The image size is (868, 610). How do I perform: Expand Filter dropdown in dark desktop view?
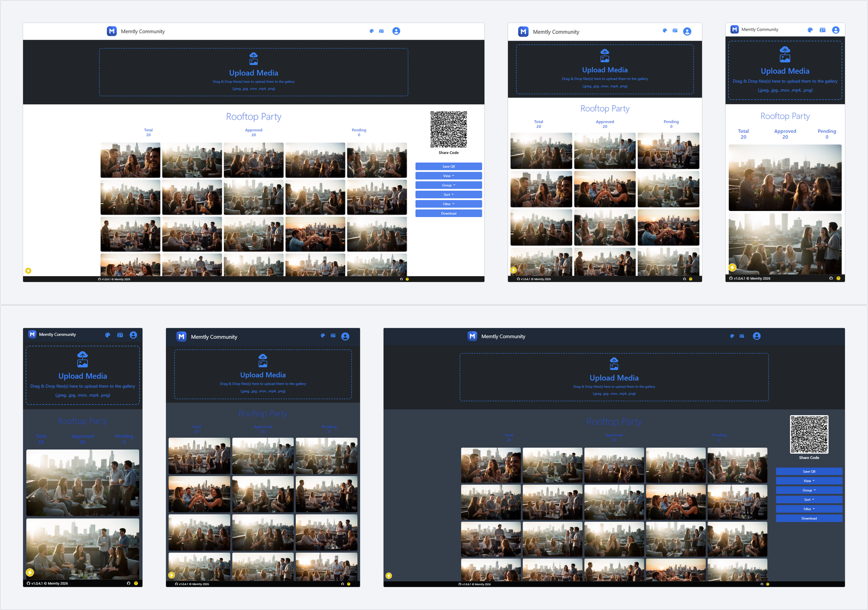809,509
